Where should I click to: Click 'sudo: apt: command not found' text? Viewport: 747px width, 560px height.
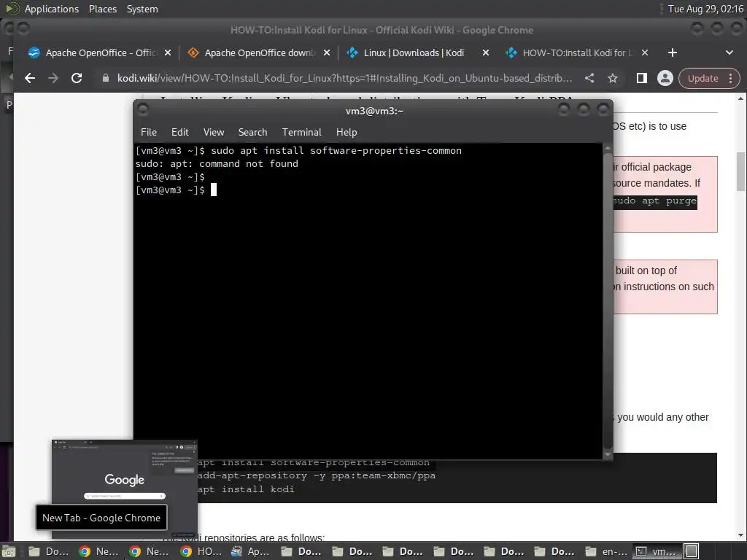(216, 164)
